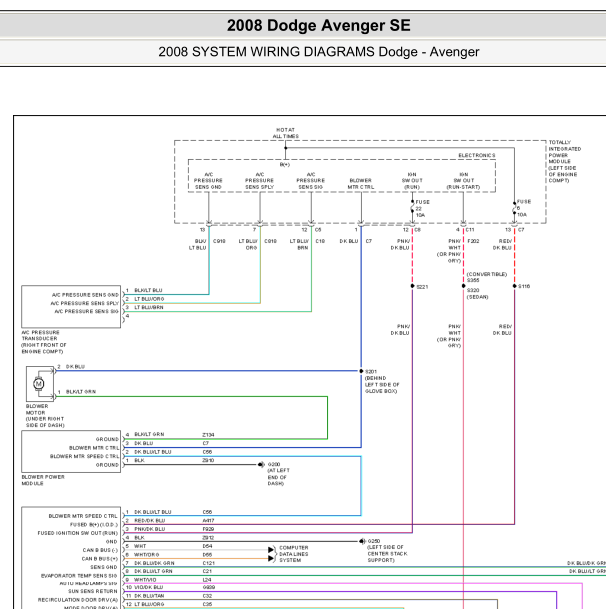Click the 'F202' circuit label
This screenshot has width=606, height=609.
(473, 241)
